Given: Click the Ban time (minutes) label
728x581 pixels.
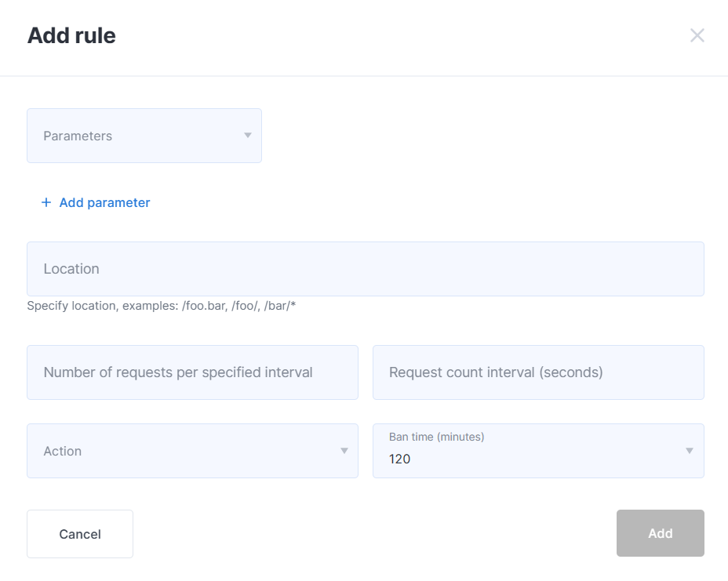Looking at the screenshot, I should pos(436,437).
